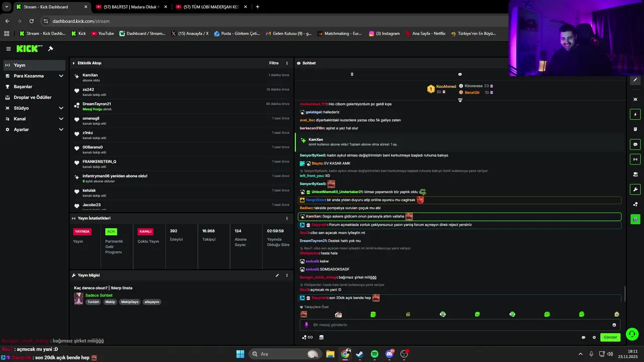Open the hamburger menu next to Kick logo
This screenshot has height=362, width=644.
pos(9,49)
